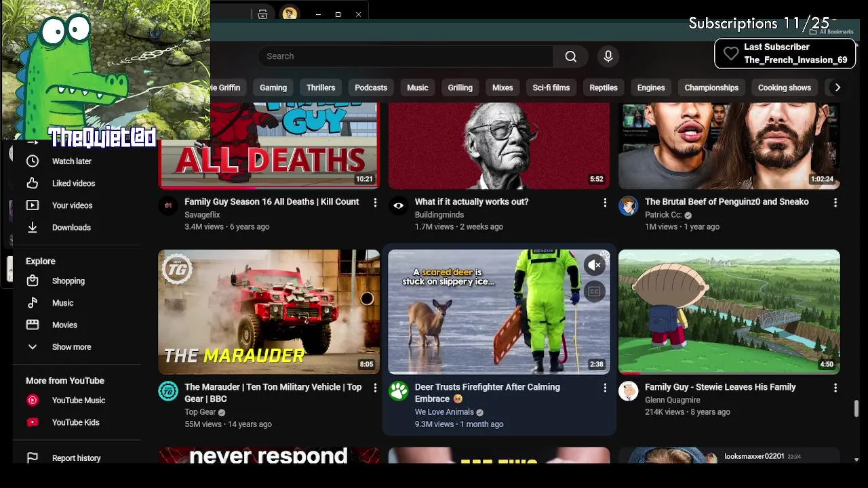Open Report history
The width and height of the screenshot is (868, 488).
click(77, 458)
